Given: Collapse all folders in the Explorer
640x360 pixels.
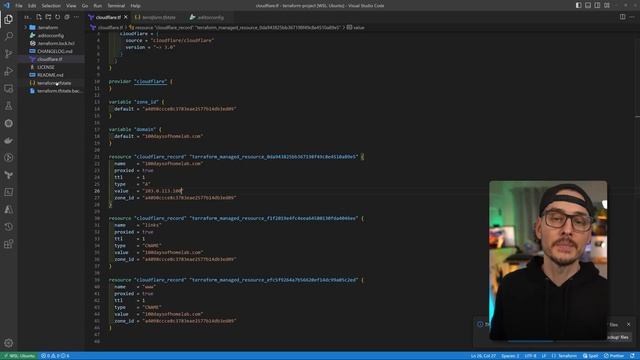Looking at the screenshot, I should pos(67,17).
